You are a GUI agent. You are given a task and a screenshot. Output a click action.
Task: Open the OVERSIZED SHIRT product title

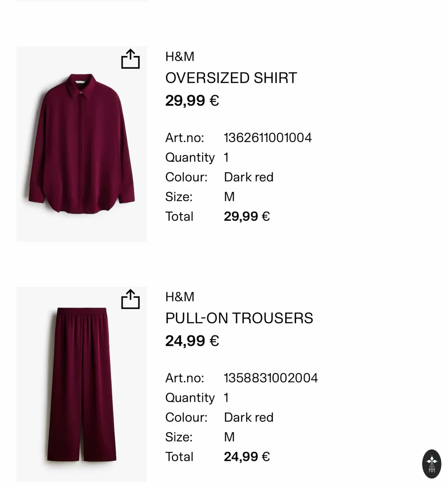click(x=231, y=78)
